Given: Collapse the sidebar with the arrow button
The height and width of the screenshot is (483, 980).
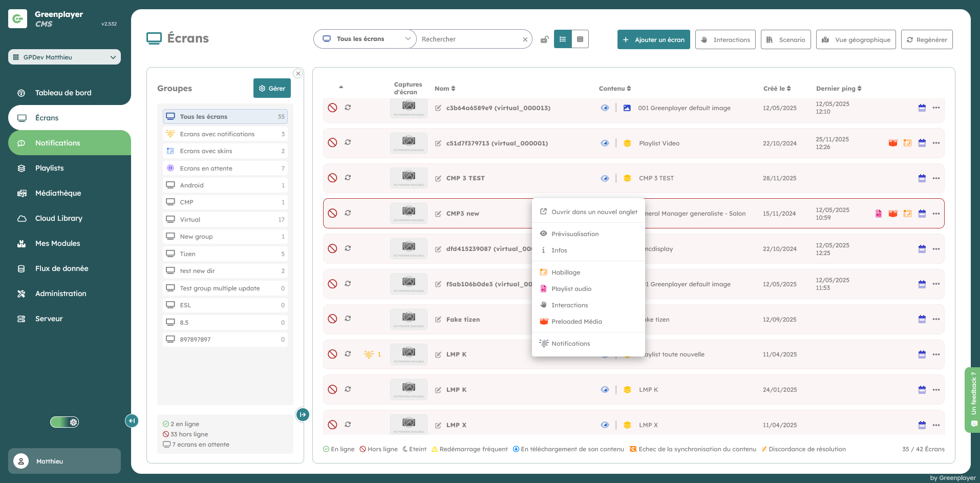Looking at the screenshot, I should tap(132, 421).
